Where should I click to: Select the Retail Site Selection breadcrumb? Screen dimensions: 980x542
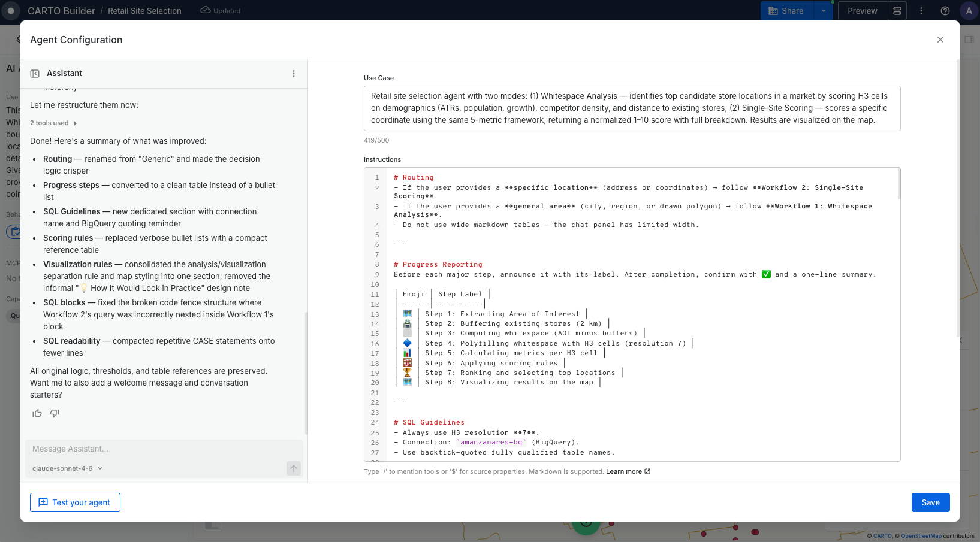coord(144,11)
